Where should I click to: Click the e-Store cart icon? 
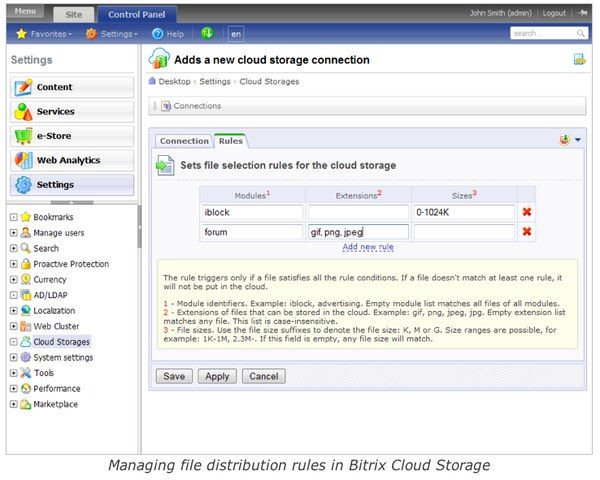tap(23, 136)
